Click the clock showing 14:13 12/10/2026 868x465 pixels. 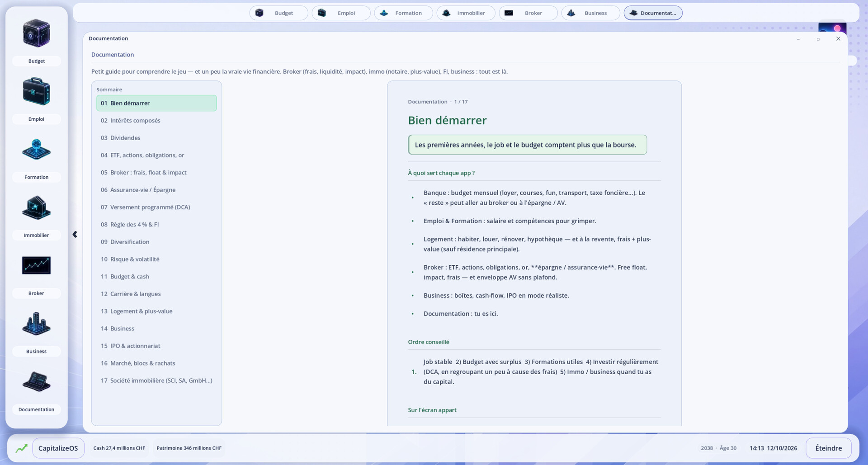click(773, 448)
